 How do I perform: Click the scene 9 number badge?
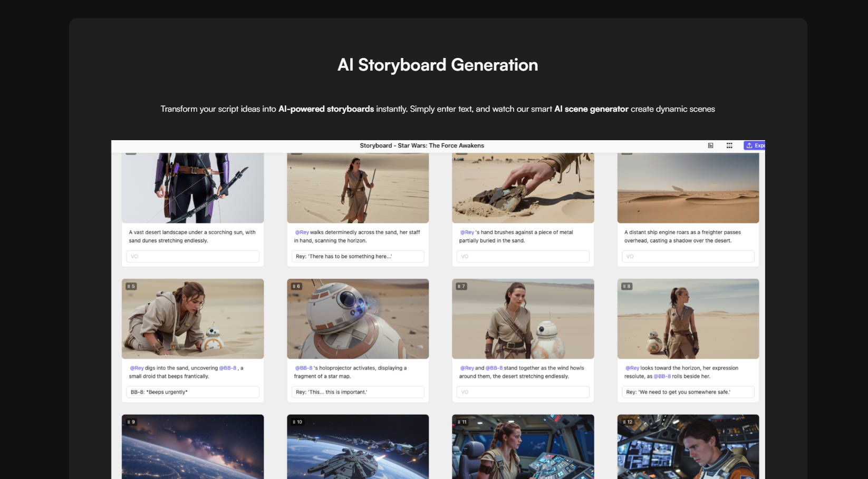click(x=131, y=422)
